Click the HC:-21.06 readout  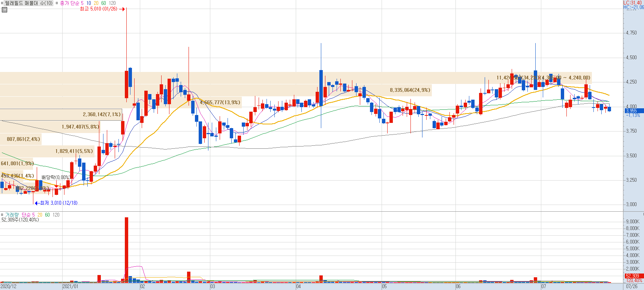pyautogui.click(x=634, y=7)
